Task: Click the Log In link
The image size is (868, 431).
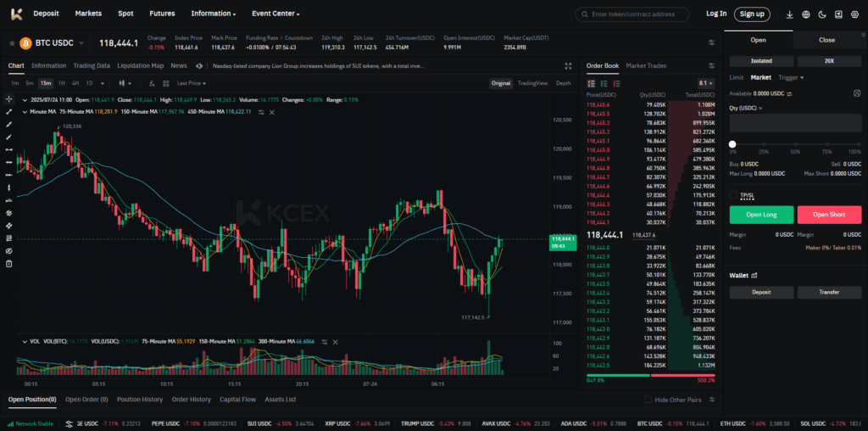Action: point(716,14)
